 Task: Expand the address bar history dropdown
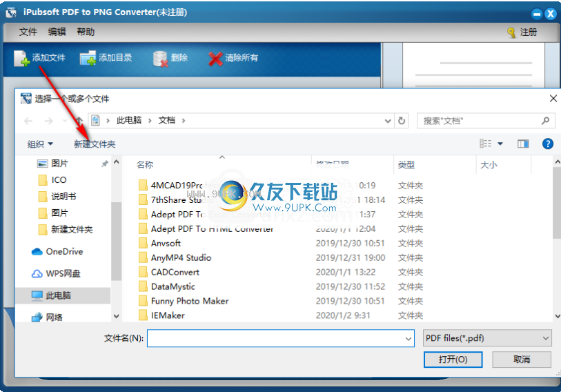[388, 121]
